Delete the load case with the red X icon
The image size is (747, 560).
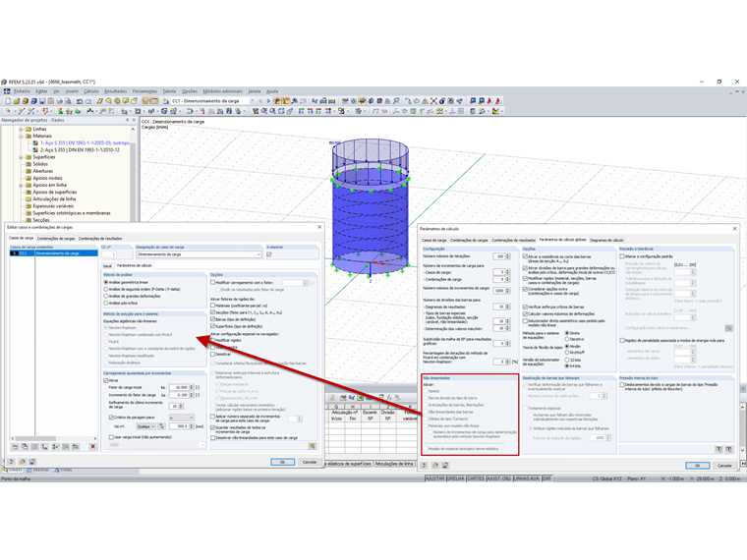[93, 447]
